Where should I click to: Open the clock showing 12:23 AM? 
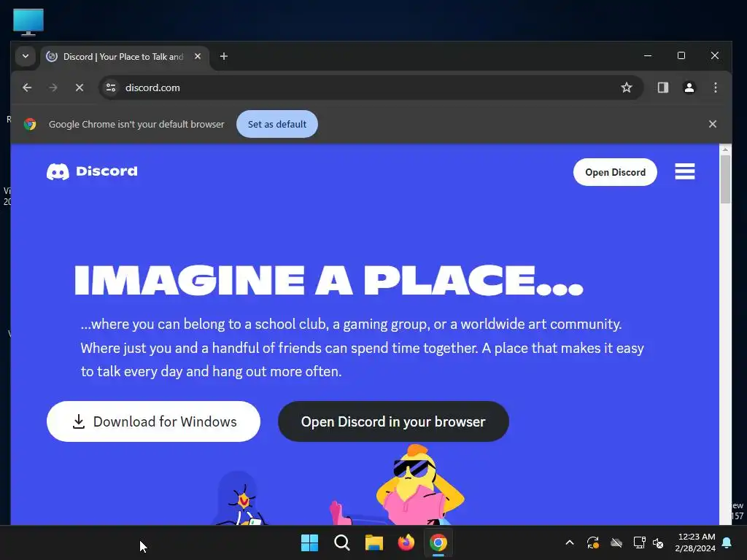click(x=695, y=542)
